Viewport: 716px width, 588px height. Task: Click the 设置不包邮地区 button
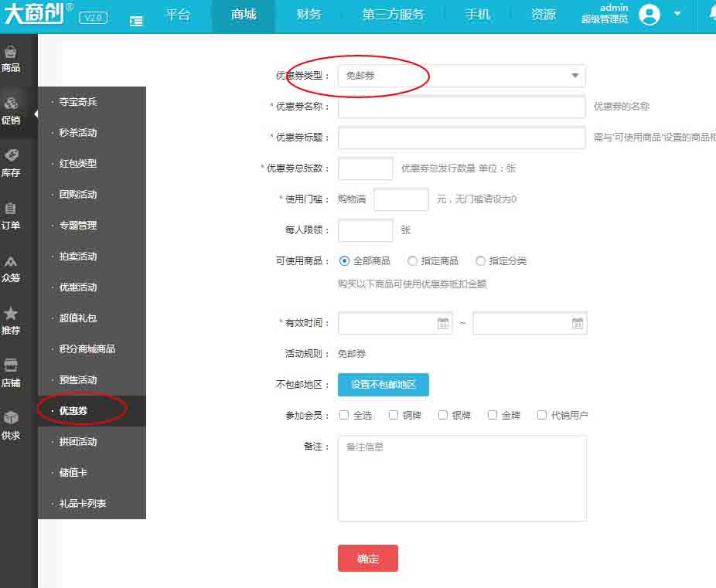coord(383,385)
